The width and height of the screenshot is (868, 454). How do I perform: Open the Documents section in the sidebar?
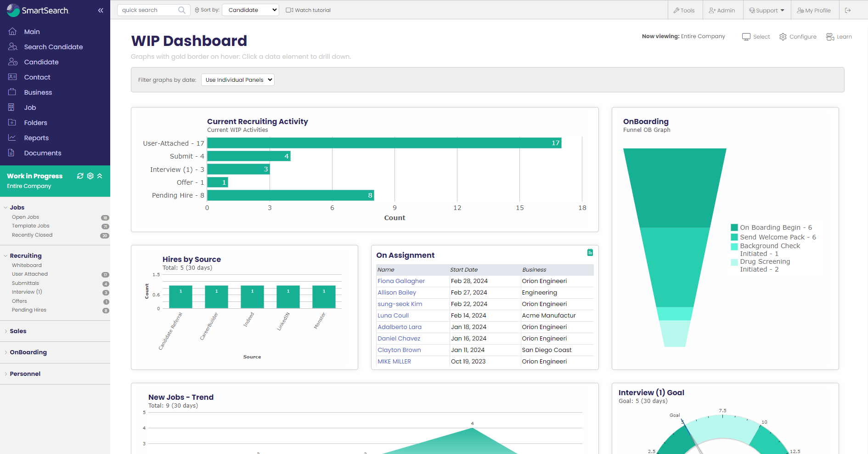tap(42, 153)
